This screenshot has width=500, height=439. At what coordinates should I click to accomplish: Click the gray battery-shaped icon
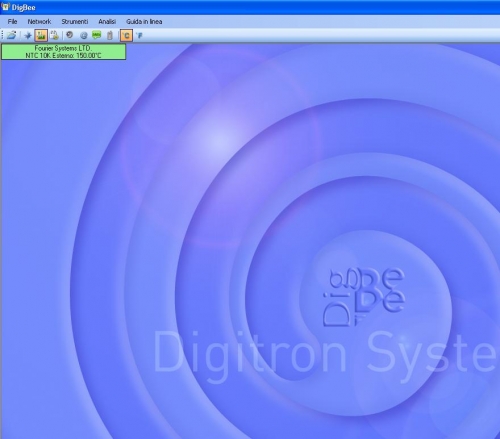(110, 35)
